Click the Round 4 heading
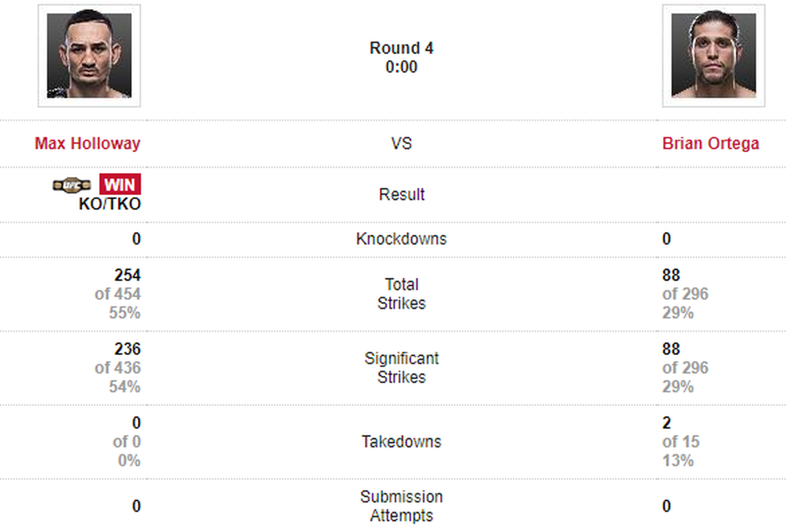Viewport: 787px width, 532px height. click(x=402, y=48)
